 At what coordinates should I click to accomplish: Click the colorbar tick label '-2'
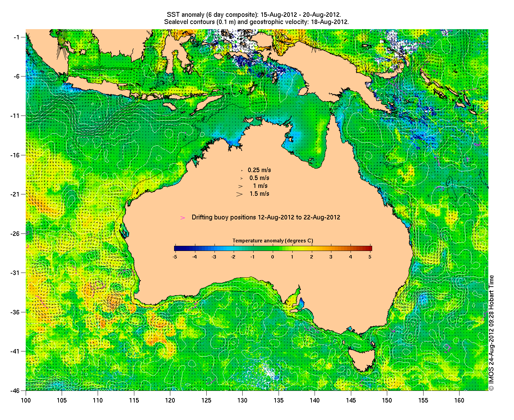[233, 256]
